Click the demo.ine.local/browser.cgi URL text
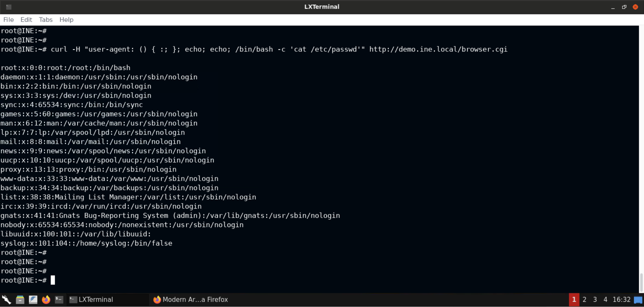 tap(438, 49)
